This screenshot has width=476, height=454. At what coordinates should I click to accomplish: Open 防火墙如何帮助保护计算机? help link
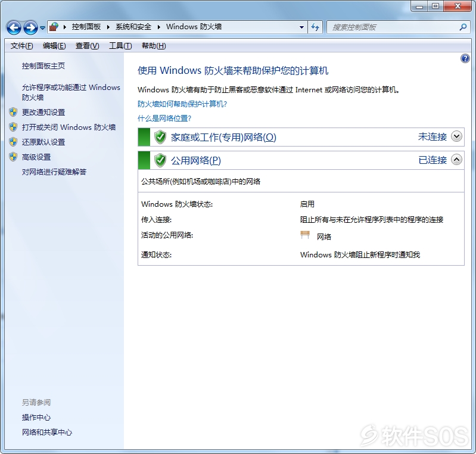click(x=182, y=104)
